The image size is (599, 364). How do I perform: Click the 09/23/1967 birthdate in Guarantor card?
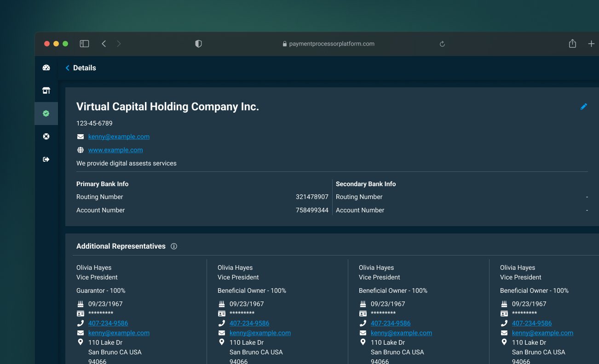pyautogui.click(x=105, y=304)
